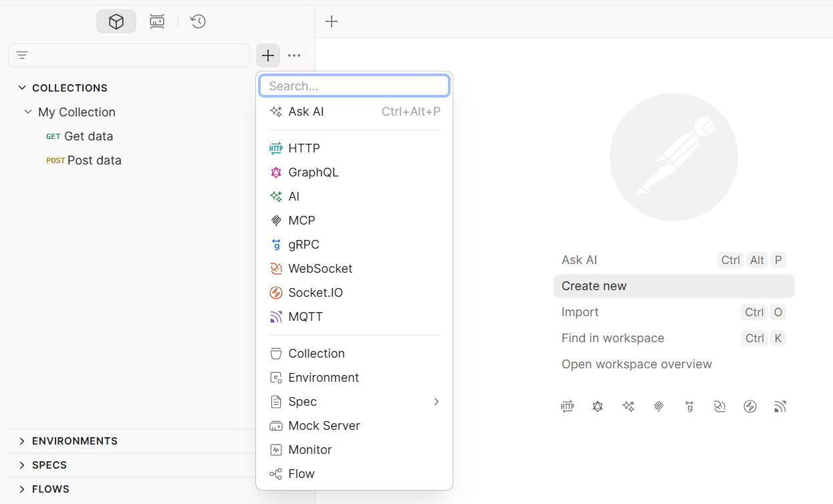
Task: Click the GraphQL shortcut icon under workspace overview
Action: [598, 406]
